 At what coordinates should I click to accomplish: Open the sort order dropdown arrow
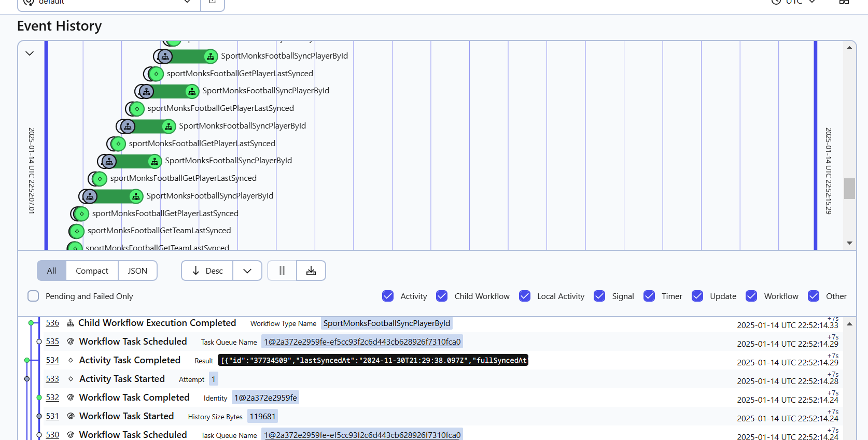coord(247,271)
